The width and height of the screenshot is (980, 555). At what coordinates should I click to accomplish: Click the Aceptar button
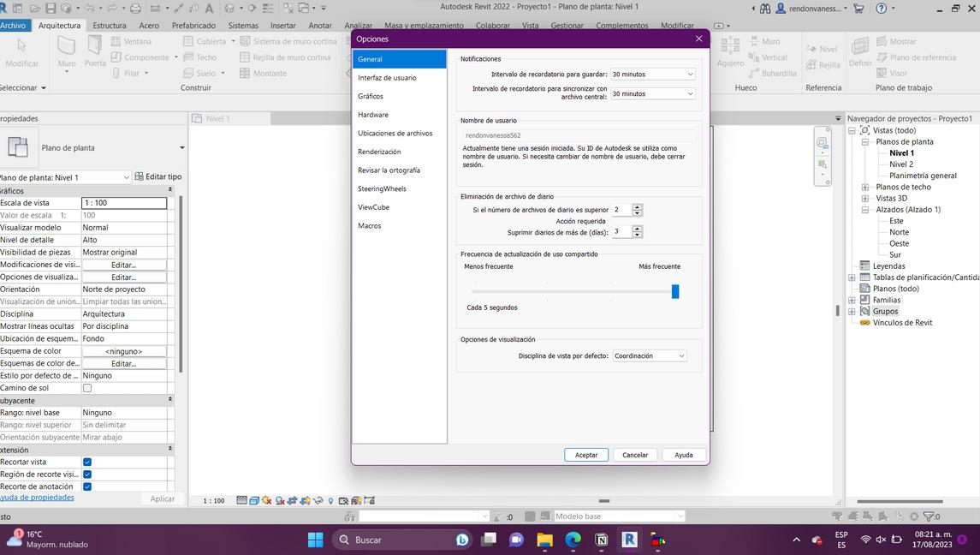[586, 455]
